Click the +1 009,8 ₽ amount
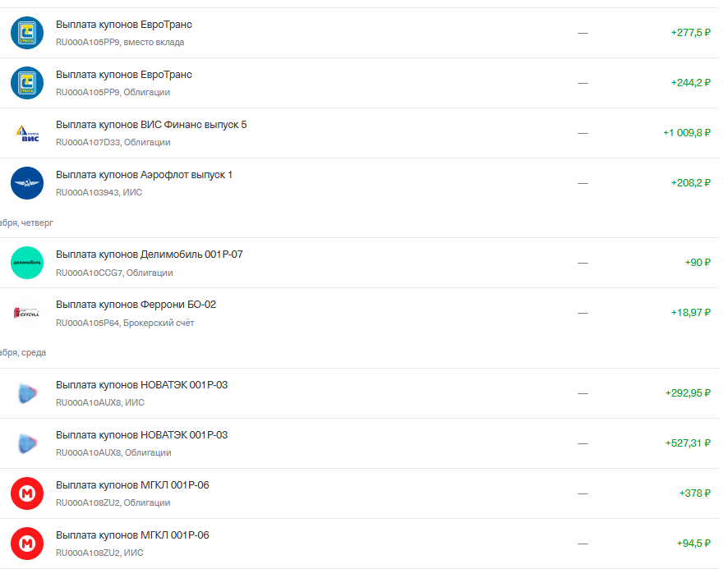This screenshot has height=569, width=728. pos(686,133)
